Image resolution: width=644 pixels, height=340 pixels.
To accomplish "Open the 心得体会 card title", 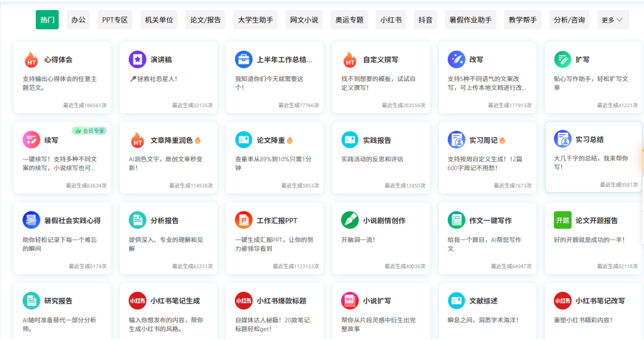I will tap(58, 60).
